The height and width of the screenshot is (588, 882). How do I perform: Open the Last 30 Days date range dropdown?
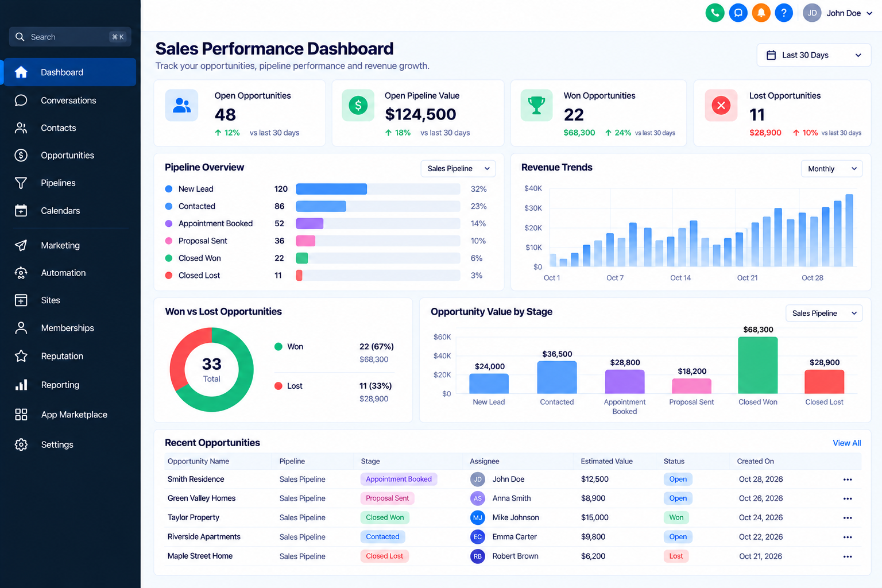(x=814, y=55)
